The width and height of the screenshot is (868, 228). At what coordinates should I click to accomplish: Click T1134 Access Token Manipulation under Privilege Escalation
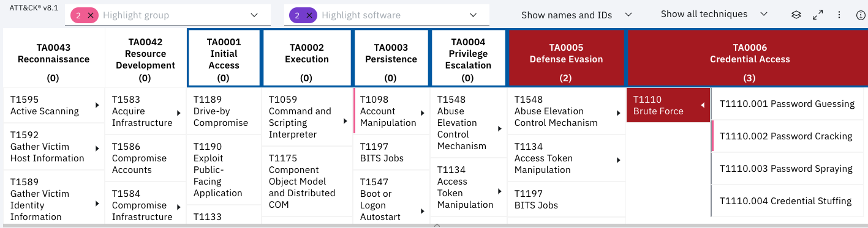[x=469, y=188]
